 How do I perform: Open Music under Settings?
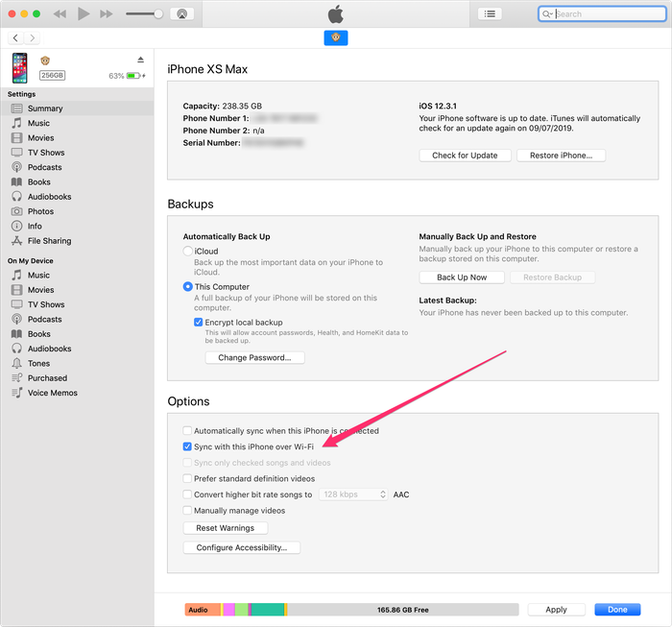click(x=77, y=123)
